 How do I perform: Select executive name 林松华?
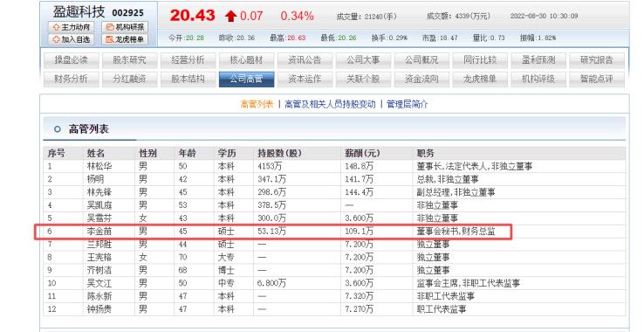click(99, 166)
